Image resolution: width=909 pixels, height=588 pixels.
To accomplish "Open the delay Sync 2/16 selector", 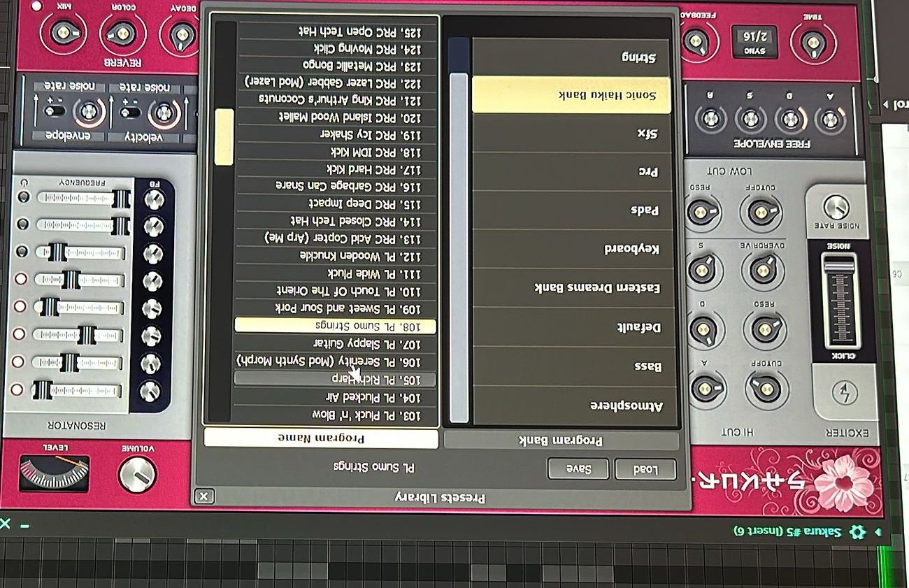I will coord(754,43).
